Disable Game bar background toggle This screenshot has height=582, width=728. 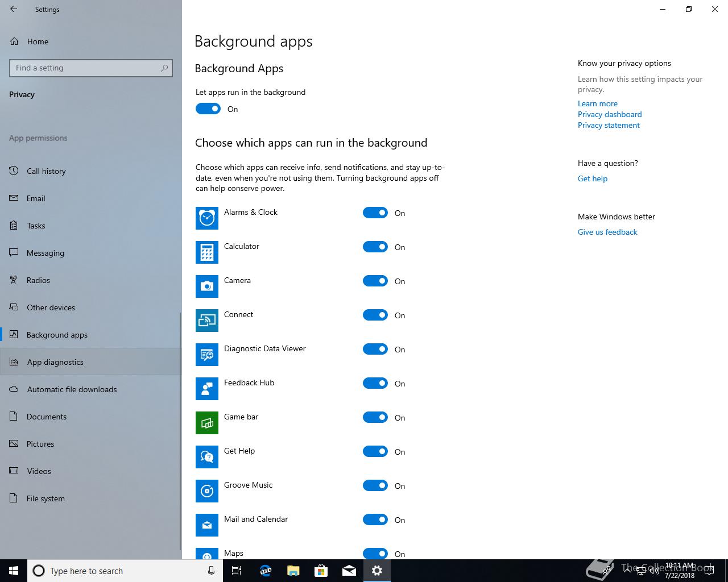[375, 417]
